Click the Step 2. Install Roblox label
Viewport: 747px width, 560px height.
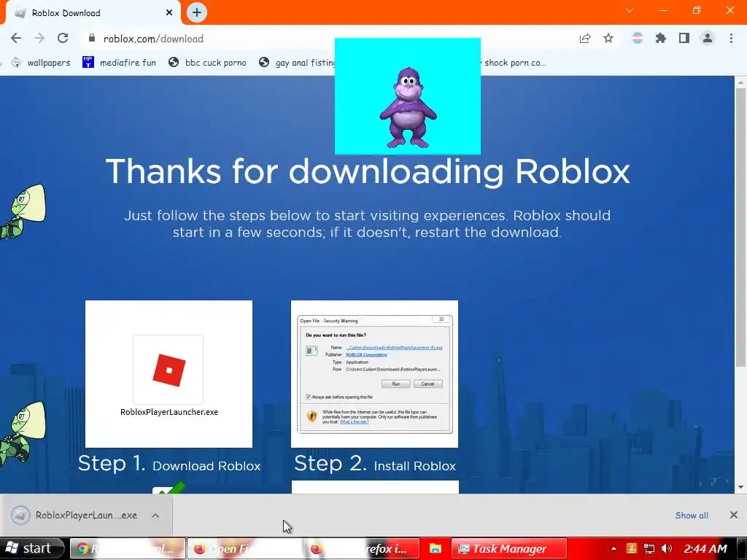375,464
